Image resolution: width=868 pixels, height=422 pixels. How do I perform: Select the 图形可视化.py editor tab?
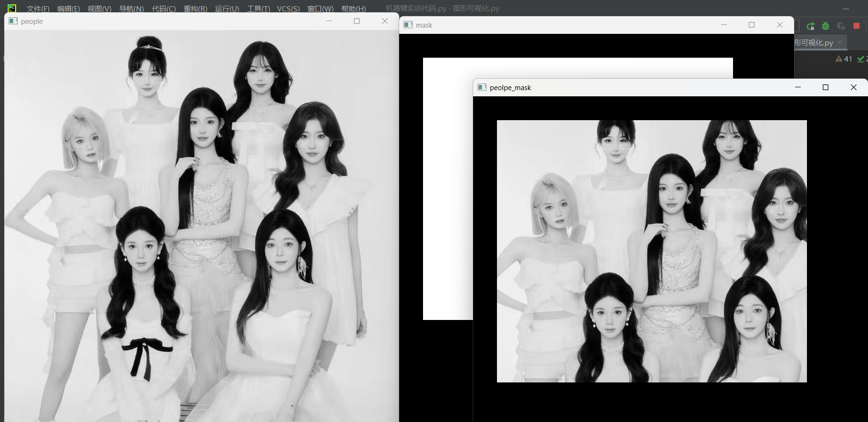tap(814, 43)
